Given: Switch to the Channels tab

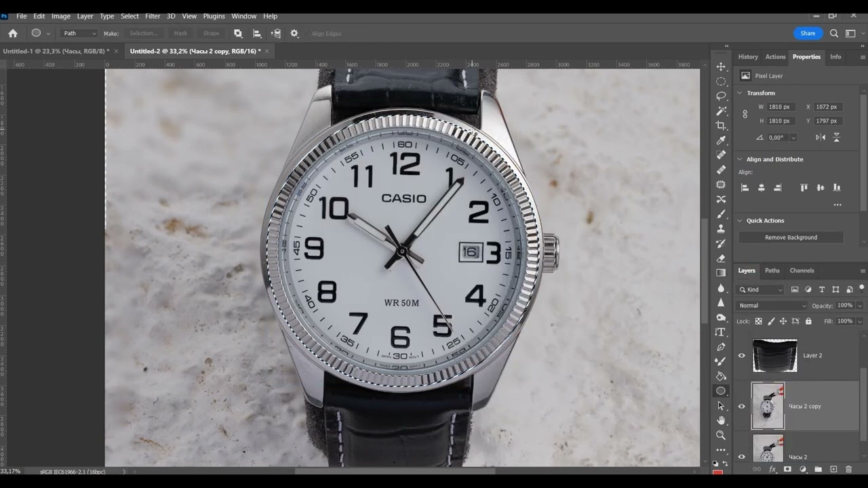Looking at the screenshot, I should pos(802,270).
